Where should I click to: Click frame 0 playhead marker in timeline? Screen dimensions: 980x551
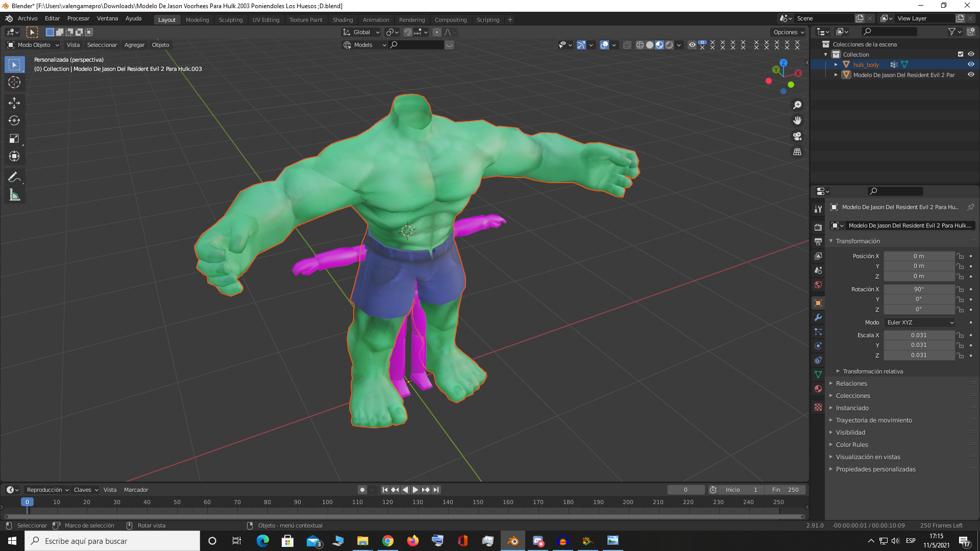27,502
